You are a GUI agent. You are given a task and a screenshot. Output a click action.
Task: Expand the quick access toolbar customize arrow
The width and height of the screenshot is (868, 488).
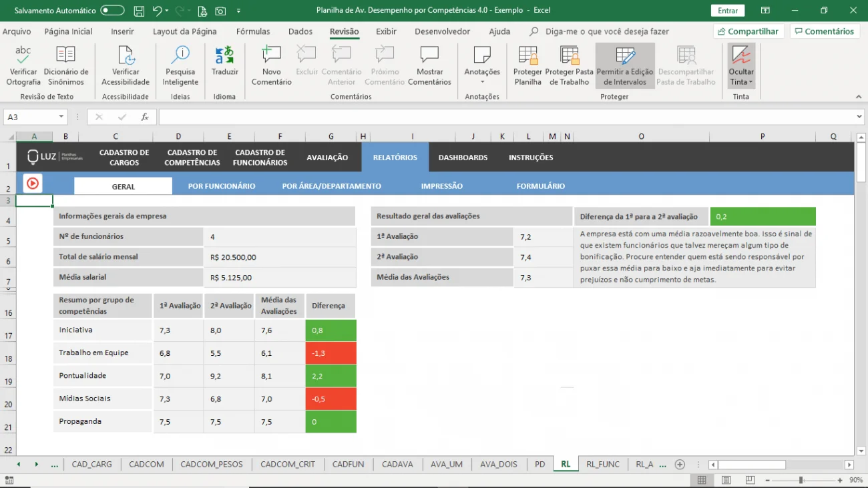coord(238,11)
